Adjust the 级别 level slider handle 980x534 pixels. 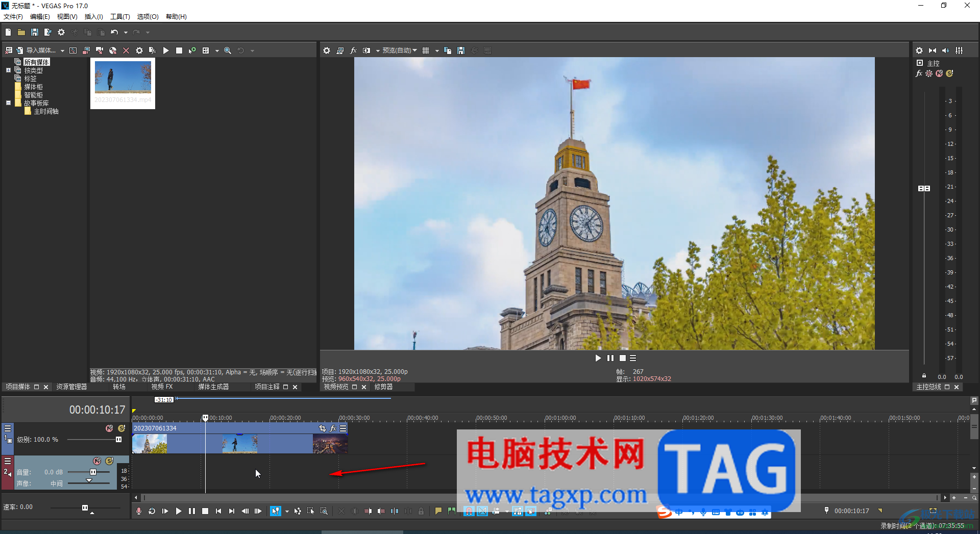pos(118,440)
